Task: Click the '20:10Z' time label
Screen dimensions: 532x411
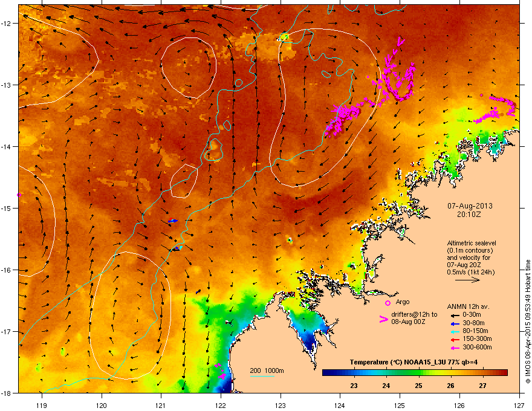Action: pos(469,215)
